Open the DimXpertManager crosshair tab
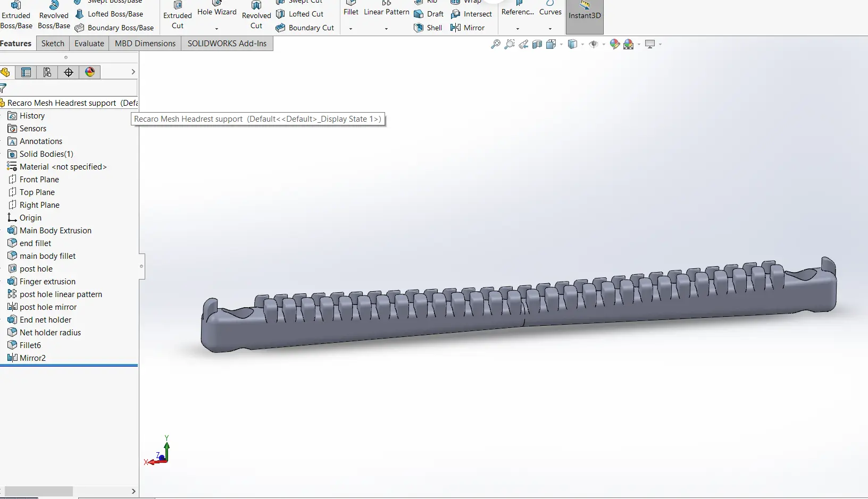 pyautogui.click(x=69, y=72)
